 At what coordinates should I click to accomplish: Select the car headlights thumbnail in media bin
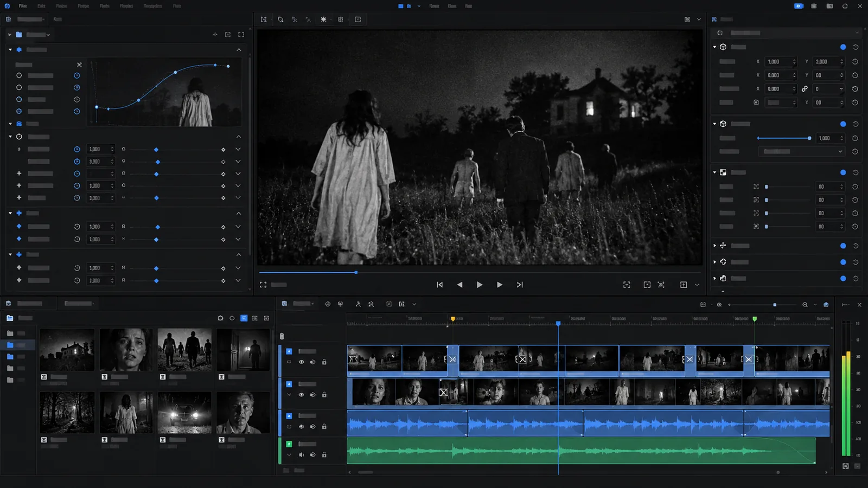coord(184,413)
